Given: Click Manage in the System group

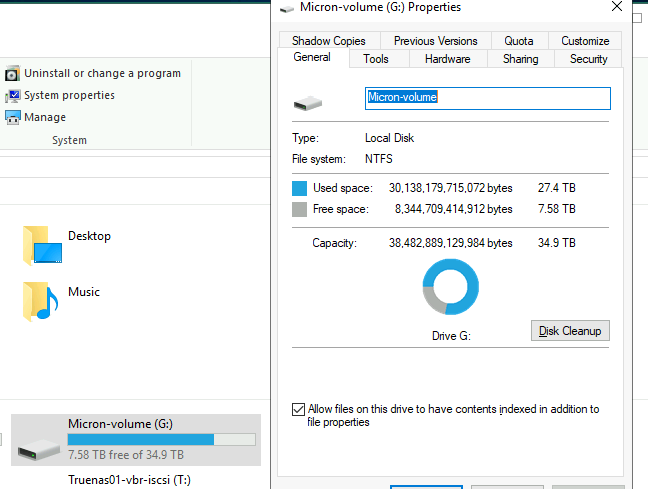Looking at the screenshot, I should pos(45,117).
